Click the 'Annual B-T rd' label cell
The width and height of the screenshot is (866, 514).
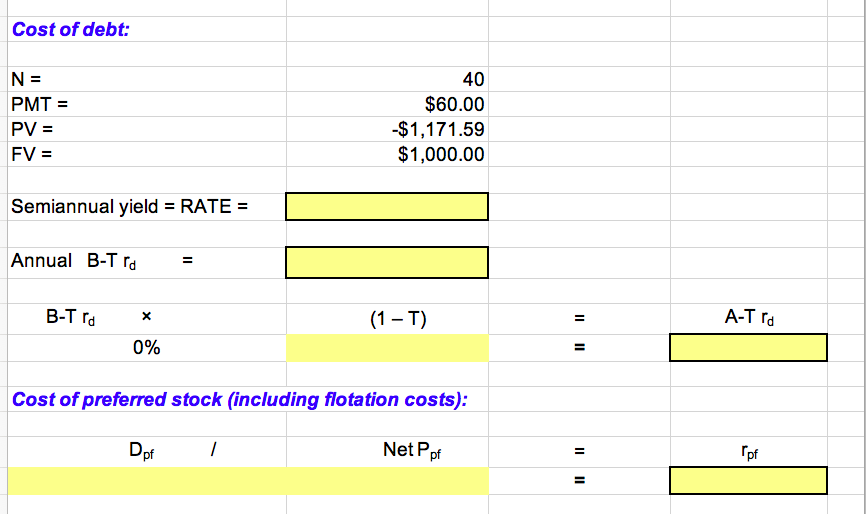point(147,261)
